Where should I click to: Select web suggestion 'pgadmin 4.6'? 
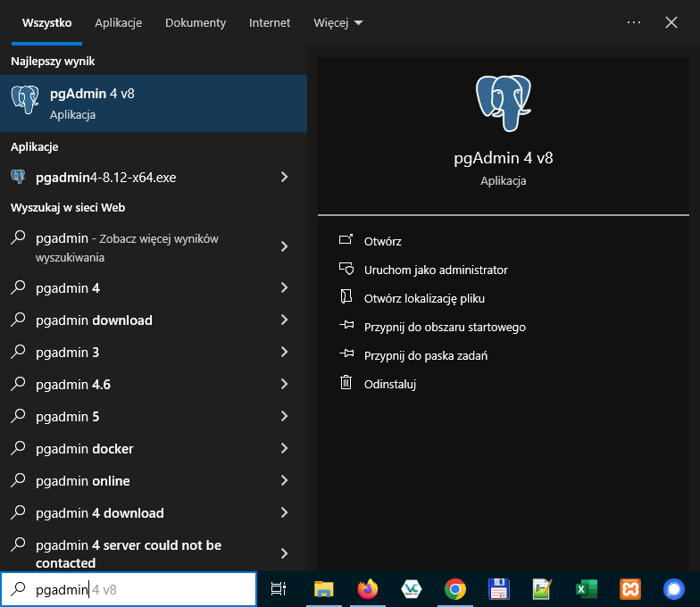tap(154, 384)
